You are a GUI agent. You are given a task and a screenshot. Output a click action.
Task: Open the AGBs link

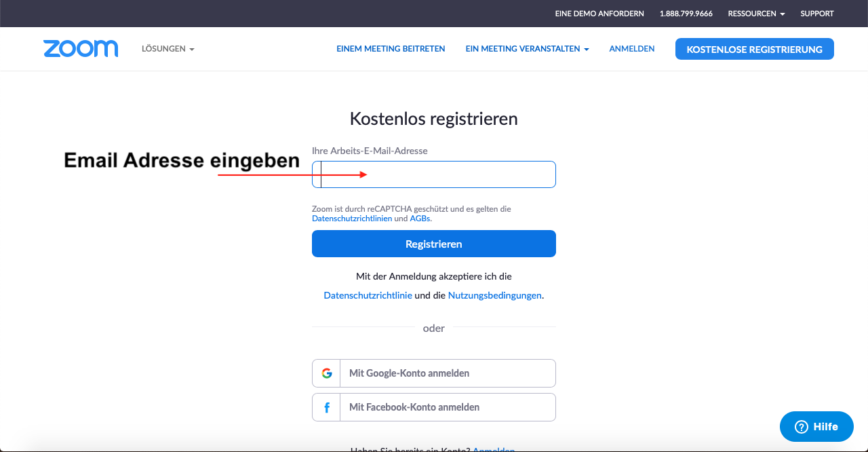tap(420, 219)
